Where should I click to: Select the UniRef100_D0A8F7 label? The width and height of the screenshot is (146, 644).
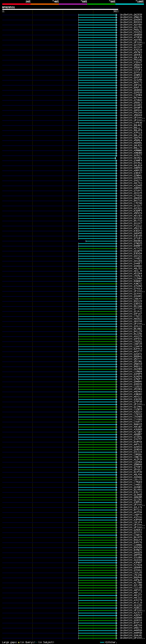[x=131, y=263]
